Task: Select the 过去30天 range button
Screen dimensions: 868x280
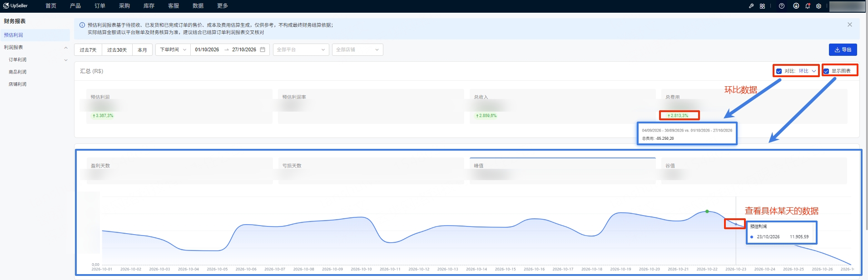Action: click(x=117, y=49)
